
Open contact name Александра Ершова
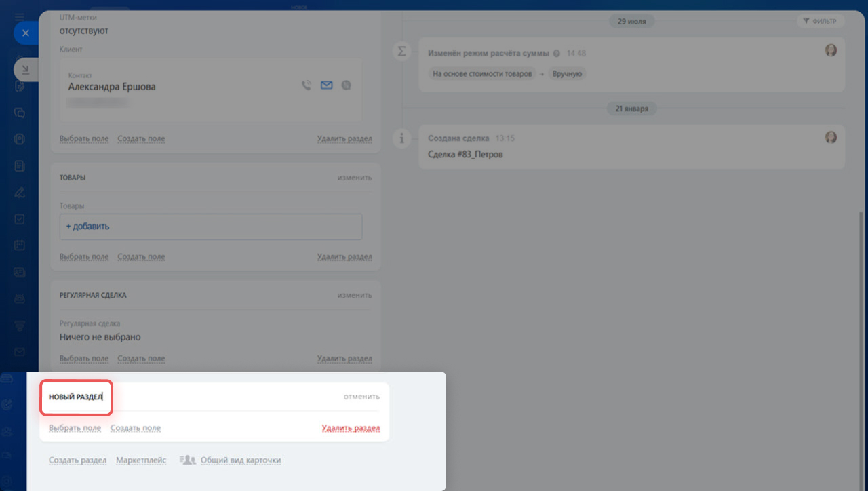coord(112,87)
